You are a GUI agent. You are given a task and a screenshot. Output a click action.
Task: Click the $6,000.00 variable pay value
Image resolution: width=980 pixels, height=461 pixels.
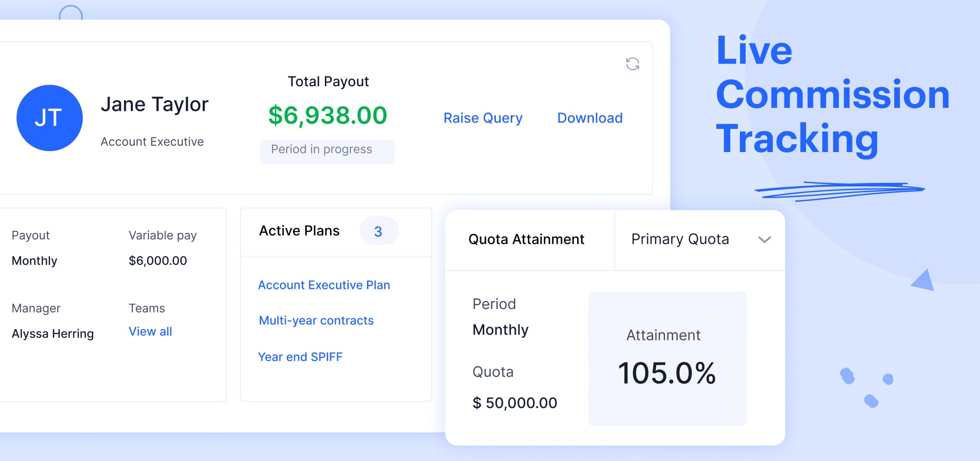tap(158, 260)
